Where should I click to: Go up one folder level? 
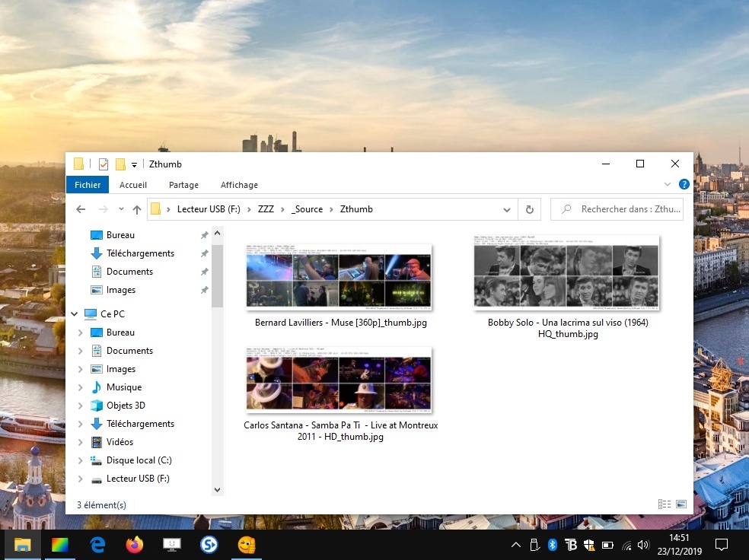(137, 209)
